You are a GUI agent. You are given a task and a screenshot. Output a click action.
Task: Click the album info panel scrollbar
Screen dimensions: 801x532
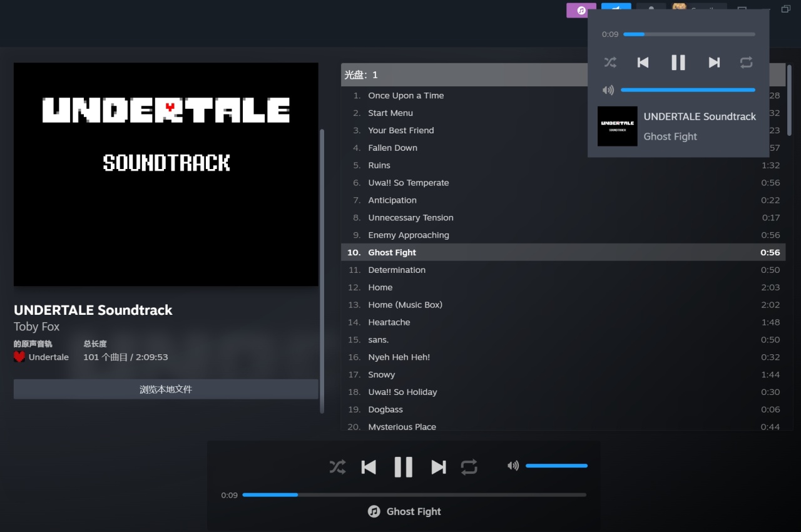pyautogui.click(x=322, y=270)
